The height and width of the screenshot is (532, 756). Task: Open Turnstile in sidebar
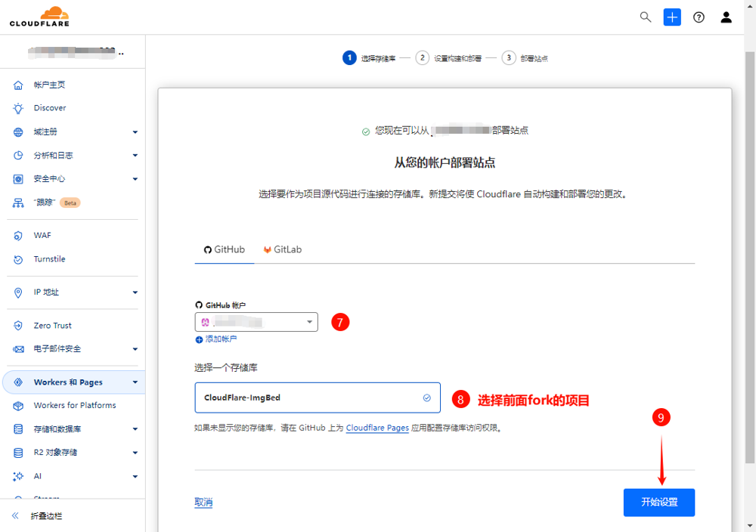pyautogui.click(x=49, y=259)
